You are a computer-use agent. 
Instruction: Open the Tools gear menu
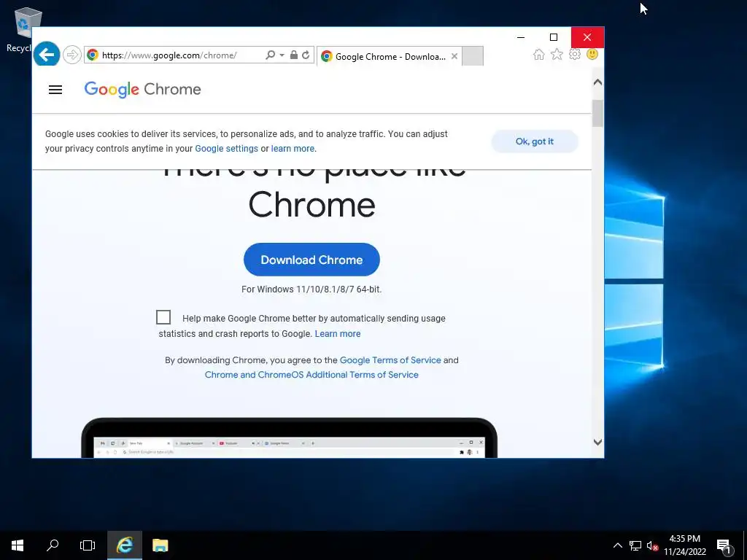[x=575, y=54]
